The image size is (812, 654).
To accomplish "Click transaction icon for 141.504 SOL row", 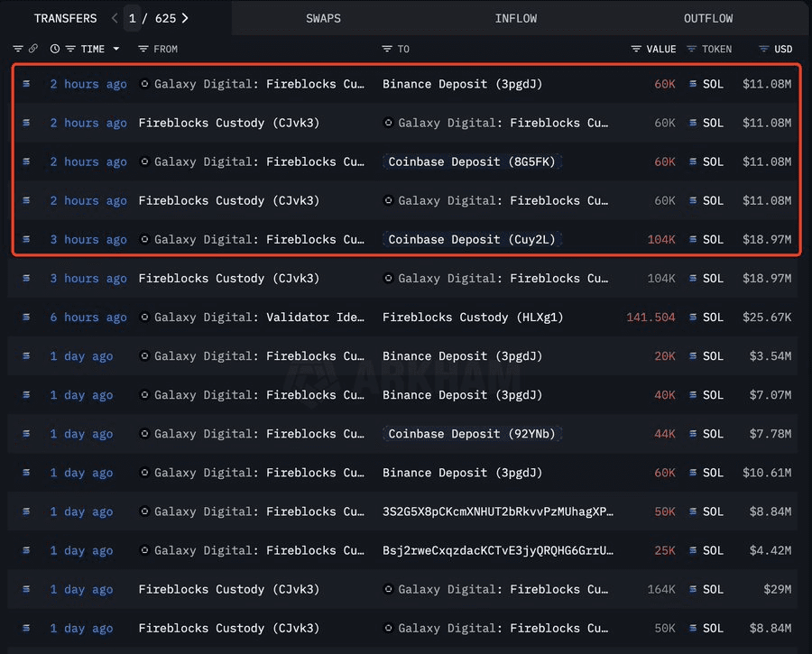I will click(x=26, y=317).
